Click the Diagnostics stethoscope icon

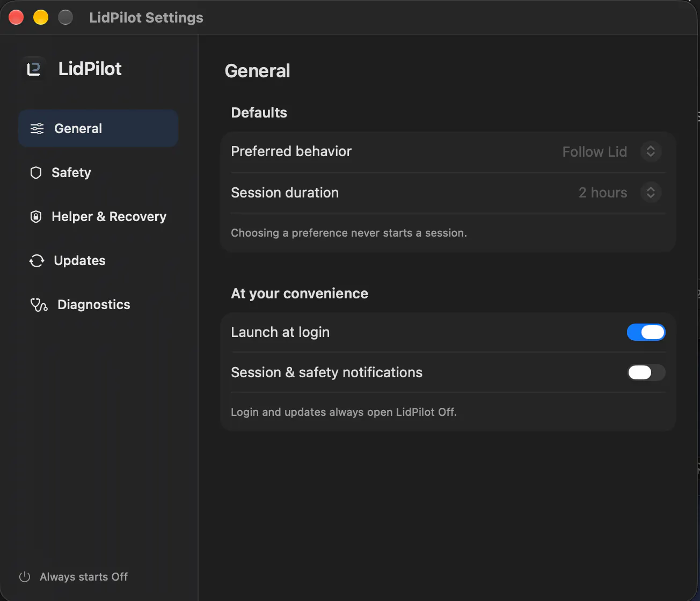click(39, 305)
